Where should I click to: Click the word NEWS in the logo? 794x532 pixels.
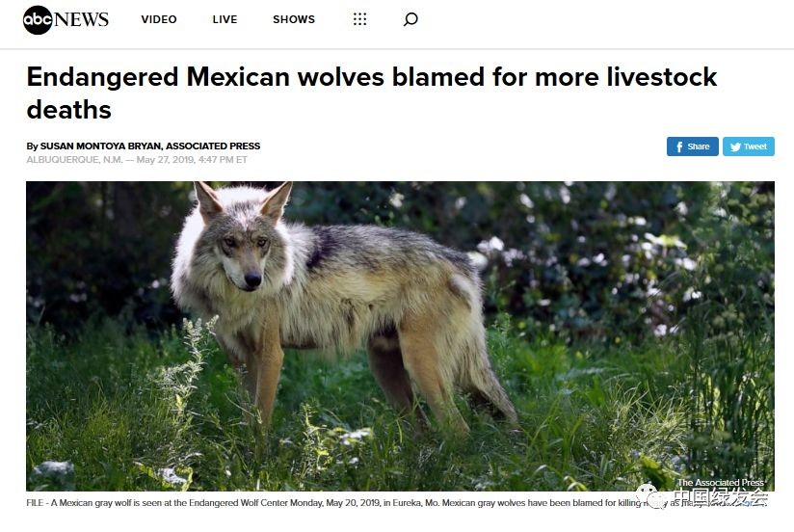(81, 20)
